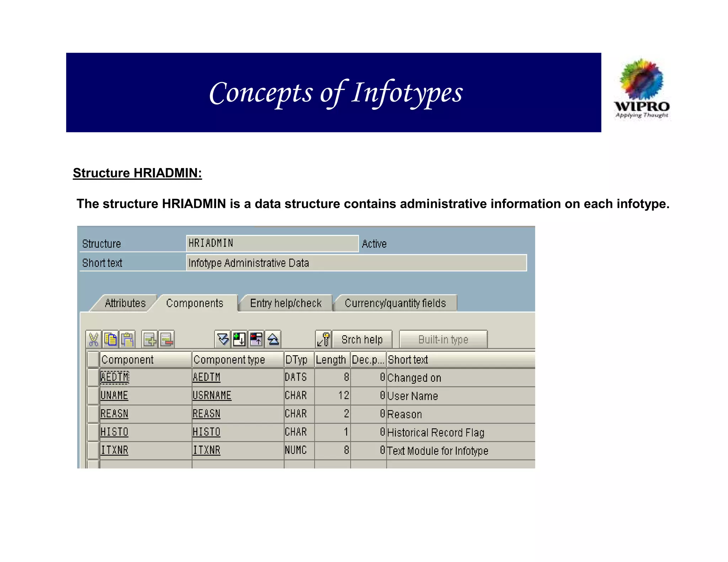Select the row selector beside HISTO
Image resolution: width=728 pixels, height=562 pixels.
[x=93, y=432]
